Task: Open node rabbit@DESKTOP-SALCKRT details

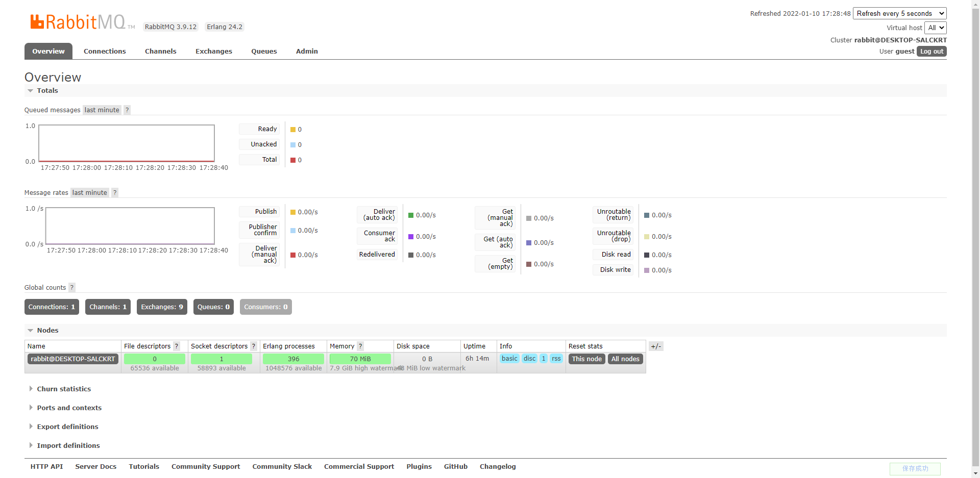Action: [x=73, y=359]
